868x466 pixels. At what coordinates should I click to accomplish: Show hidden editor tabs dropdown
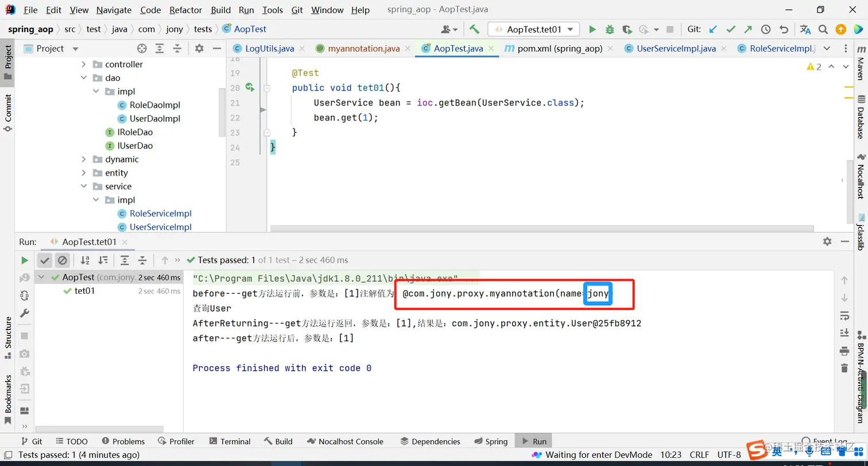click(828, 49)
